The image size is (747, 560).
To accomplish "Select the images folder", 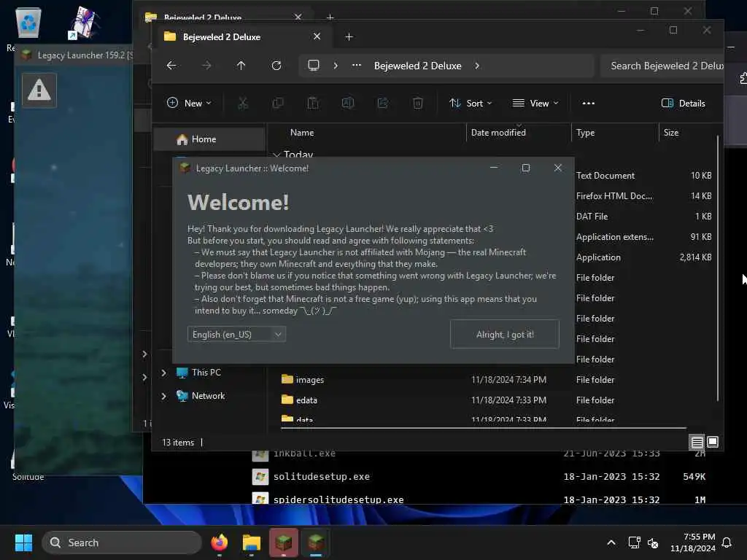I will [310, 379].
